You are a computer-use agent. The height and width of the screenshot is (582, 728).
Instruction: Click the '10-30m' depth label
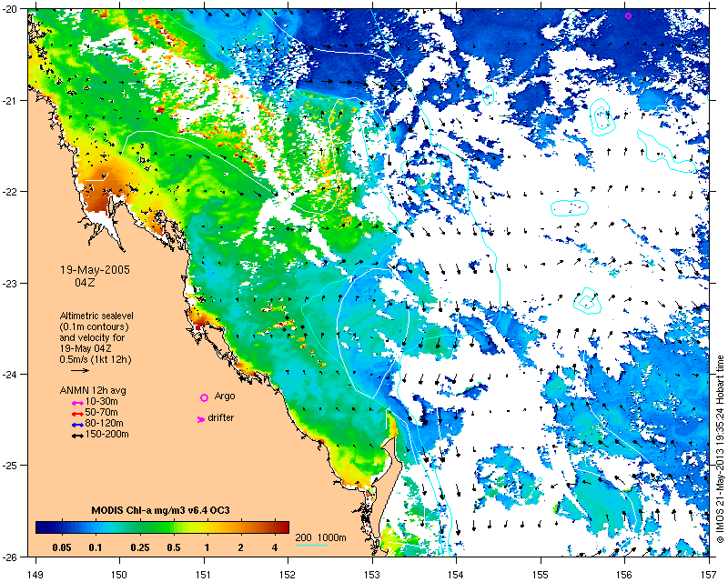pyautogui.click(x=101, y=401)
